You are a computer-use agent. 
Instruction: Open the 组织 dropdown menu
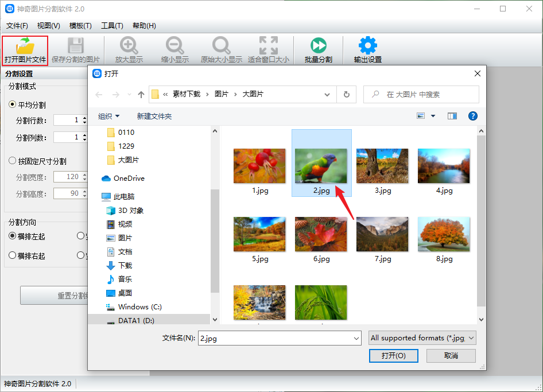pos(108,116)
